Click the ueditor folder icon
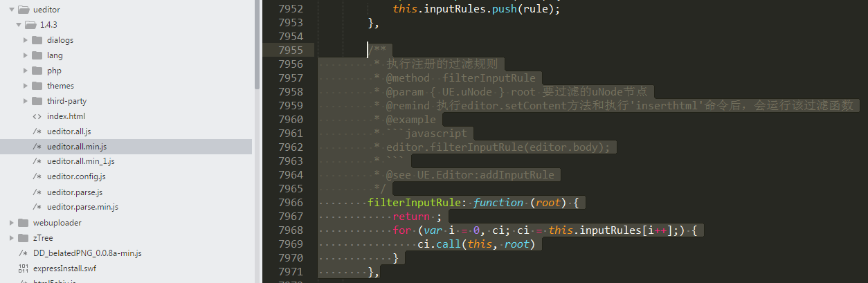 click(x=24, y=10)
